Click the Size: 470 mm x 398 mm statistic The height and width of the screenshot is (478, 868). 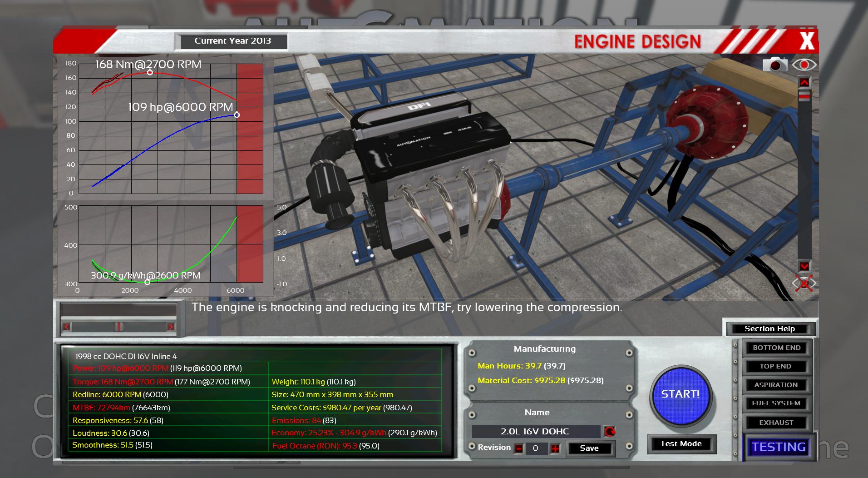pyautogui.click(x=332, y=394)
